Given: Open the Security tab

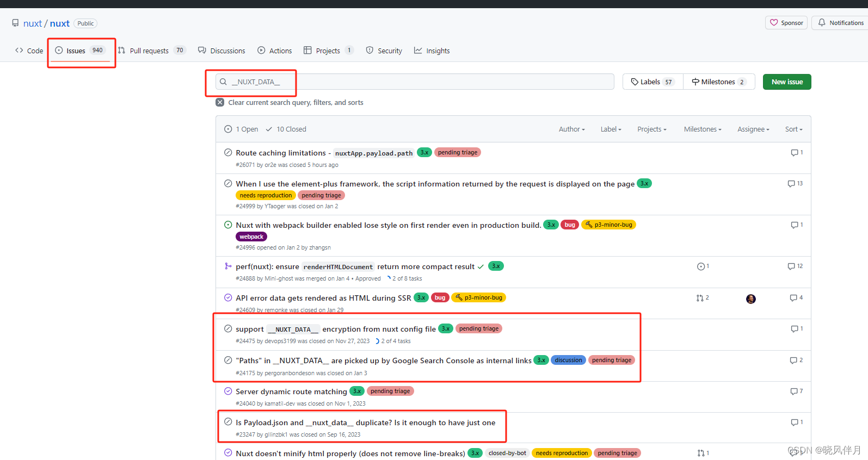Looking at the screenshot, I should 384,51.
